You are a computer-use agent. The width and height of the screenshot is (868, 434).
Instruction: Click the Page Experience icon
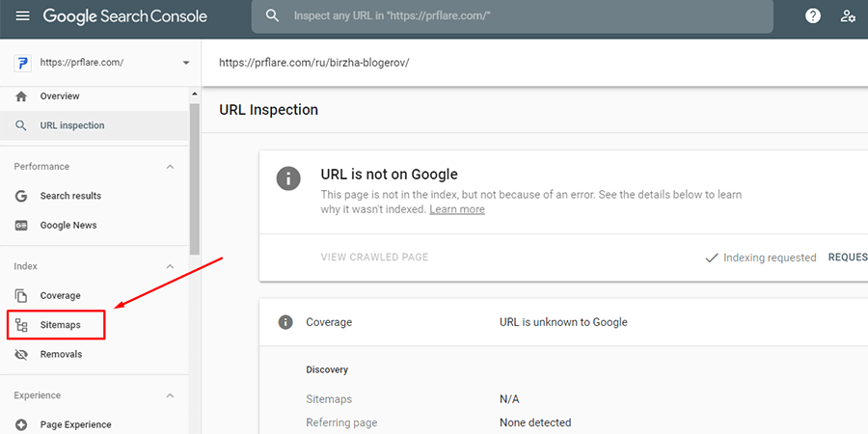pyautogui.click(x=21, y=424)
